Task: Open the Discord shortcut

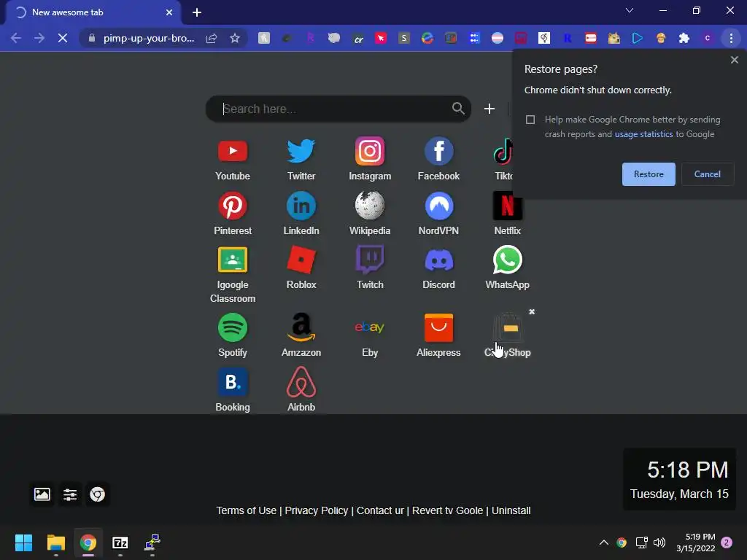Action: tap(438, 268)
